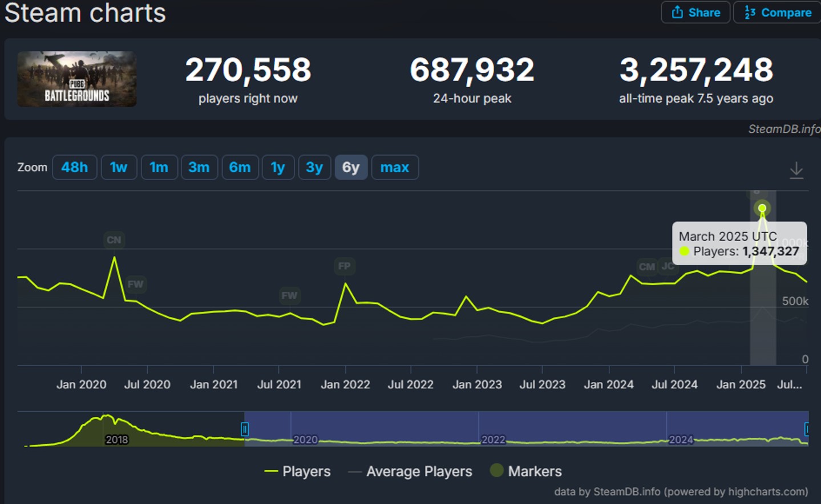This screenshot has height=504, width=821.
Task: Click the Jan 2025 axis label
Action: (741, 385)
